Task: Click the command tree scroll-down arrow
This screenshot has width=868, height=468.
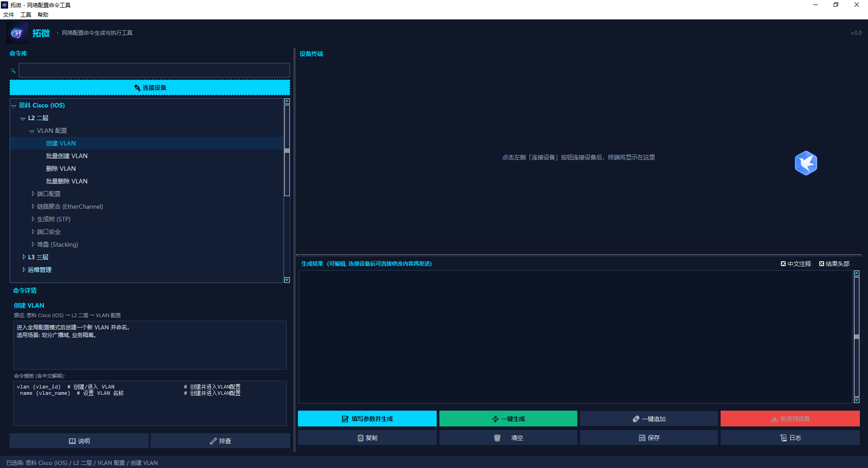Action: 287,280
